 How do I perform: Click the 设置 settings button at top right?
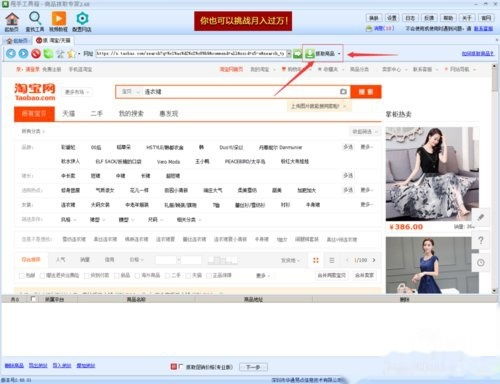click(x=392, y=18)
